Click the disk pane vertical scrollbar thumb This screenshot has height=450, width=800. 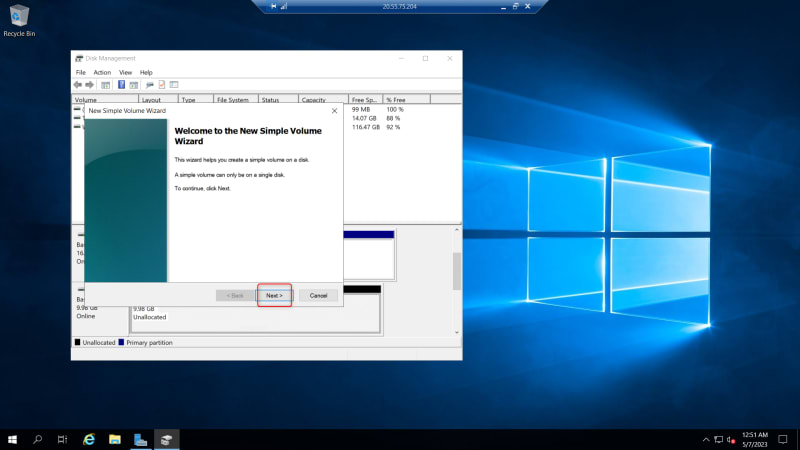pyautogui.click(x=457, y=271)
